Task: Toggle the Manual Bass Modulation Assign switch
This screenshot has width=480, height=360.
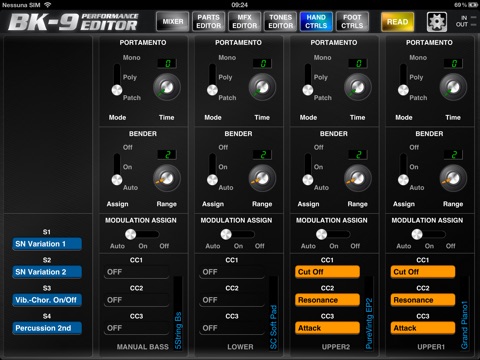Action: (142, 234)
